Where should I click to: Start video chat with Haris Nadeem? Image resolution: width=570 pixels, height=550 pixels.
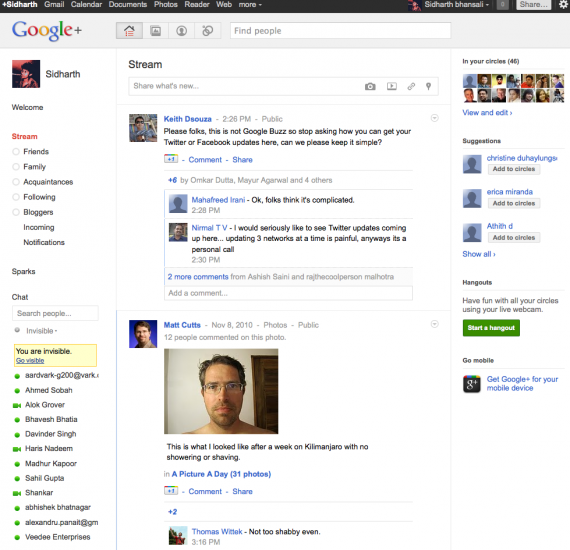17,449
